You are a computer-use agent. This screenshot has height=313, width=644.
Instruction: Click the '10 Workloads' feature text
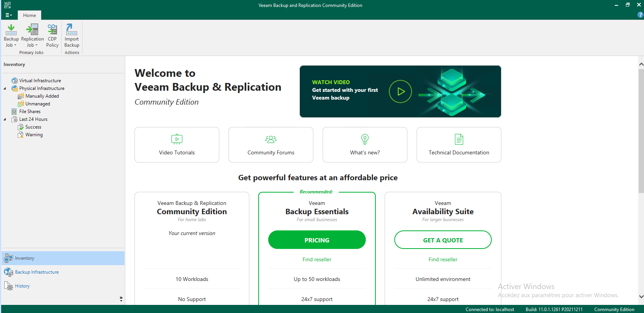[x=192, y=279]
